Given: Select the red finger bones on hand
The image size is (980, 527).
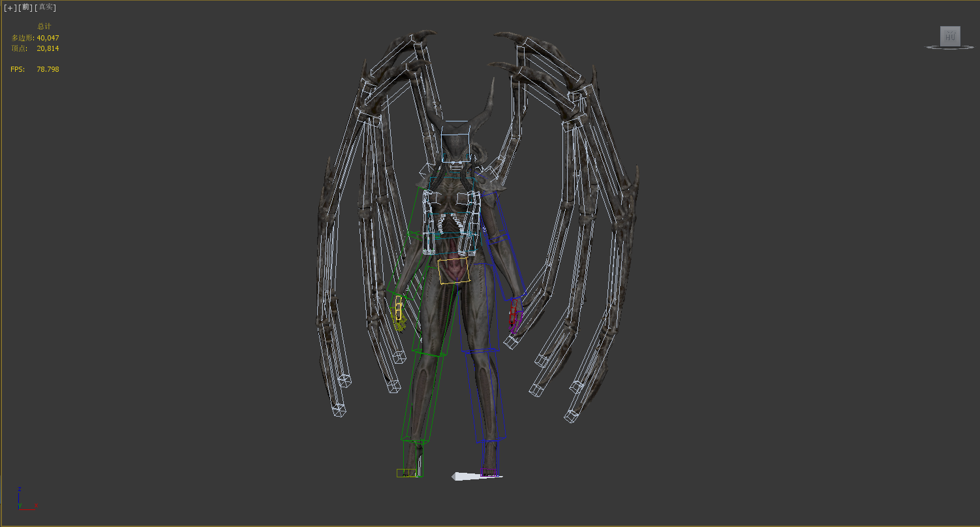Looking at the screenshot, I should point(514,317).
